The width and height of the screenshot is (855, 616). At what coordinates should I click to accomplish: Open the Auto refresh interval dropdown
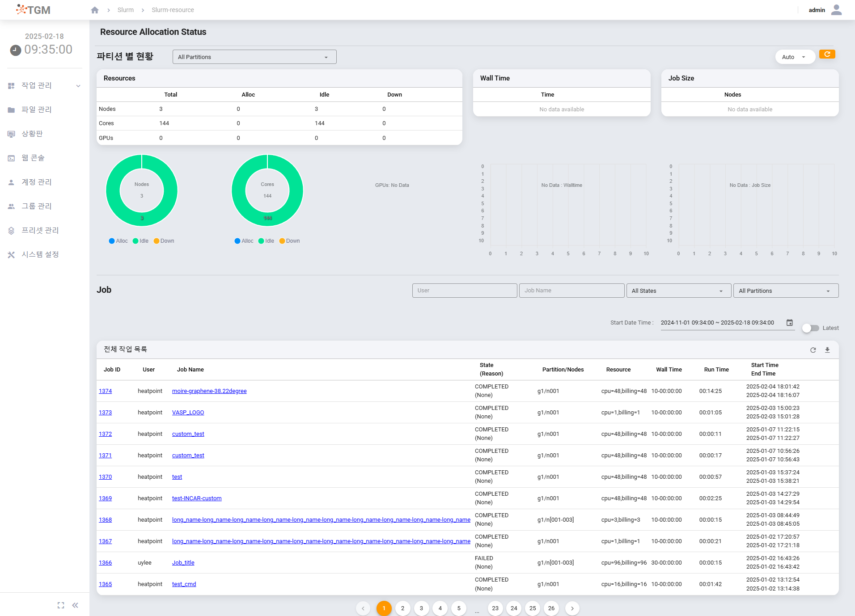795,57
